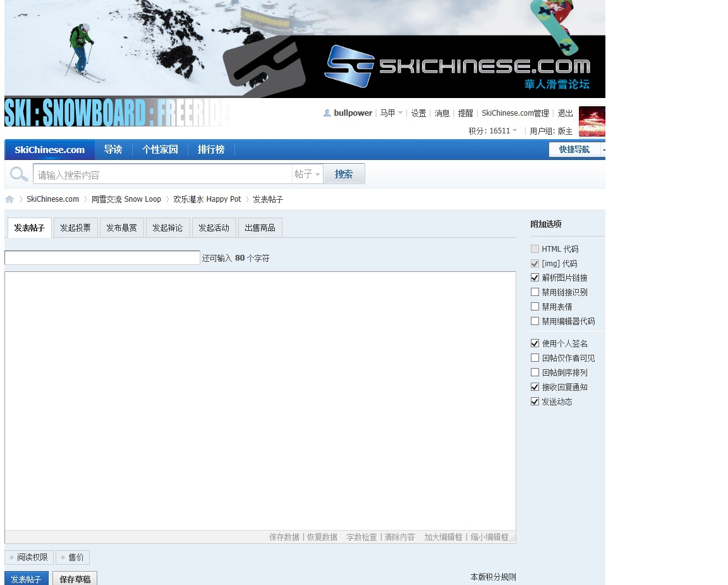Click the post title input field
The height and width of the screenshot is (585, 728).
pyautogui.click(x=102, y=258)
